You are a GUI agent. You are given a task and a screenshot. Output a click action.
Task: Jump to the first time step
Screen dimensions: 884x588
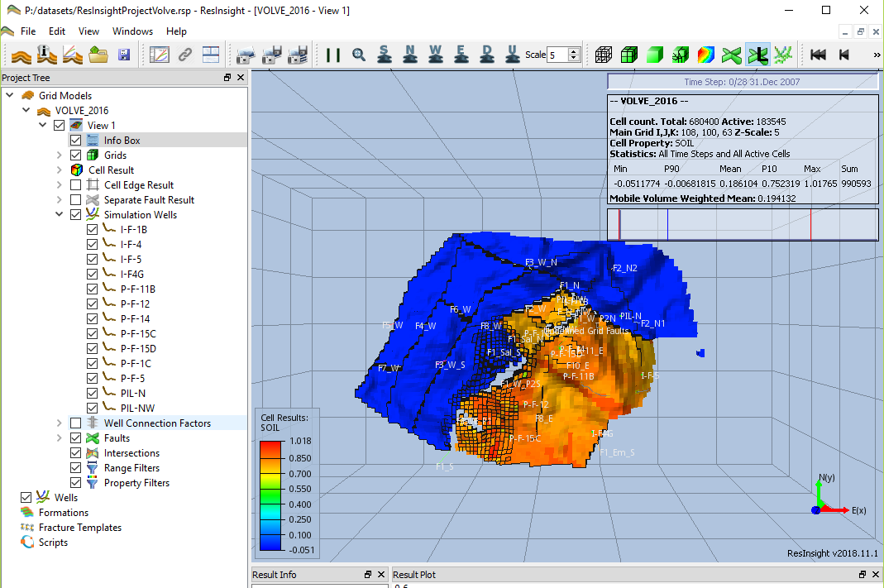coord(818,55)
